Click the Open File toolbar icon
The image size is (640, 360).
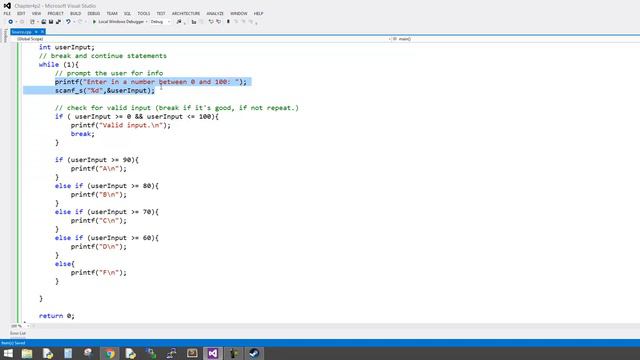pos(43,22)
